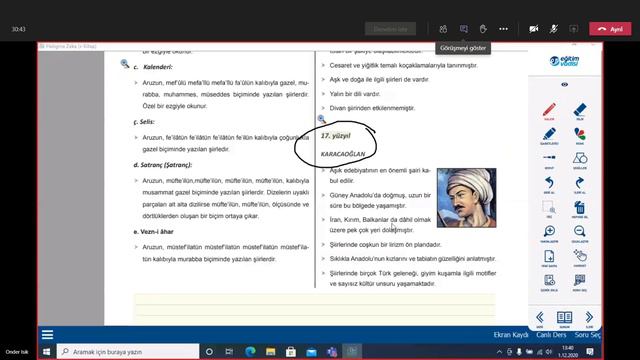Open File Explorer from taskbar
The width and height of the screenshot is (640, 360).
tap(270, 351)
